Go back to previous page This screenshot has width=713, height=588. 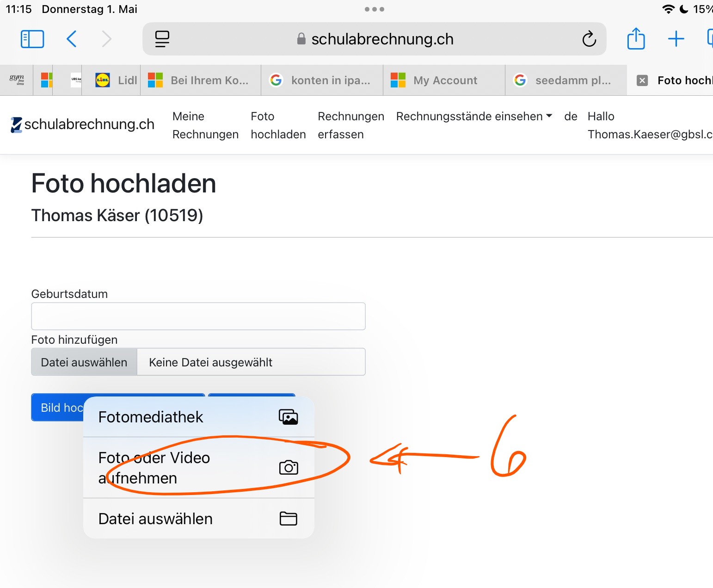coord(72,39)
